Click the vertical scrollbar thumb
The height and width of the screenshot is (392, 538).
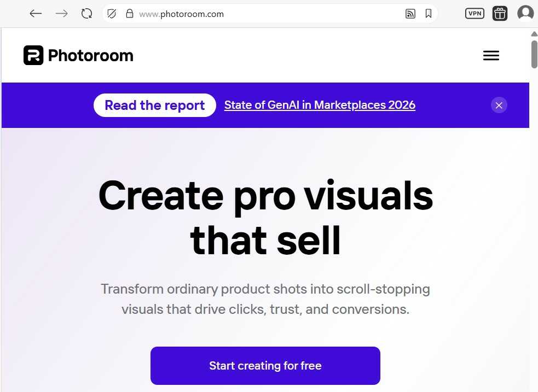point(534,54)
